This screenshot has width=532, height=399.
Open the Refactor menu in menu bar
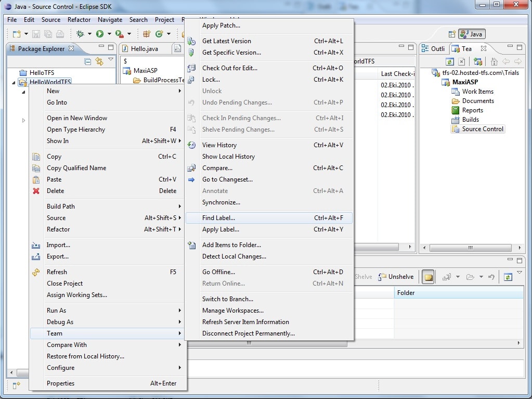click(79, 20)
